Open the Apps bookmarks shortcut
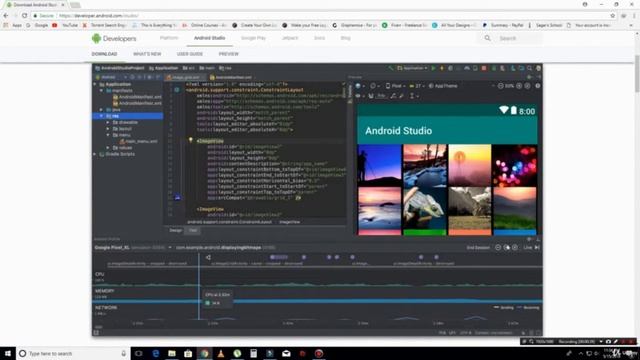 (x=13, y=25)
